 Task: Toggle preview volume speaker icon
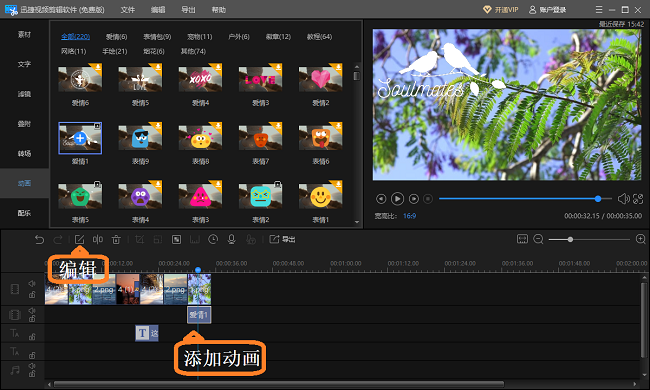(x=623, y=199)
